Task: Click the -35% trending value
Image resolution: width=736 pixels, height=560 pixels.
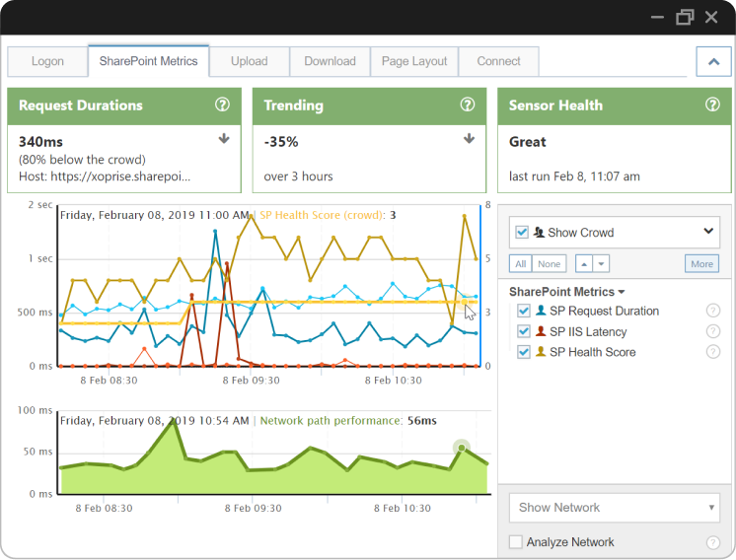Action: [281, 142]
